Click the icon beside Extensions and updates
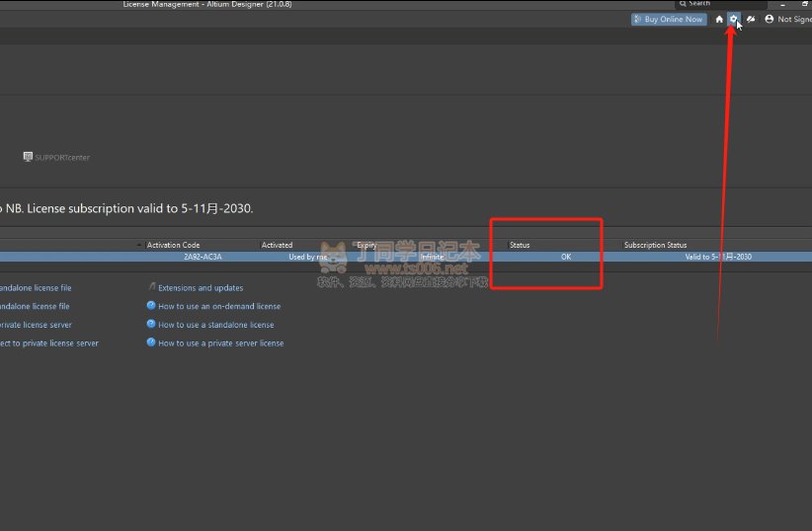 [x=151, y=286]
